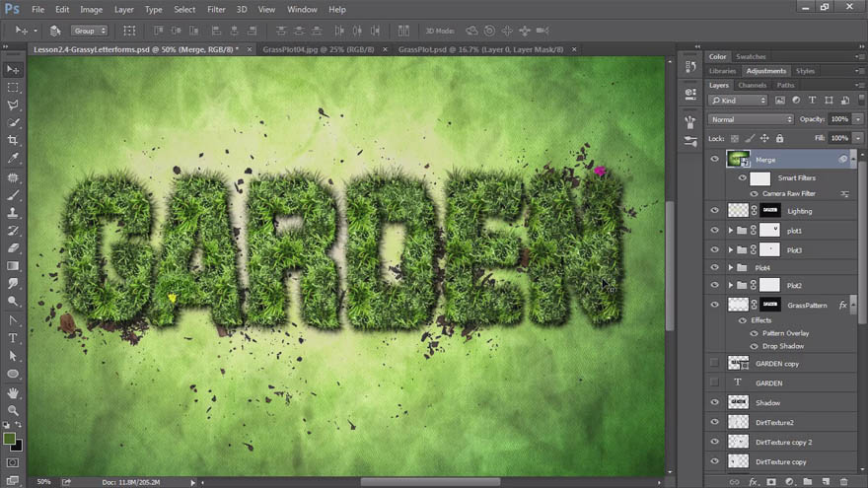Select the Pen tool
The width and height of the screenshot is (868, 488).
click(13, 320)
